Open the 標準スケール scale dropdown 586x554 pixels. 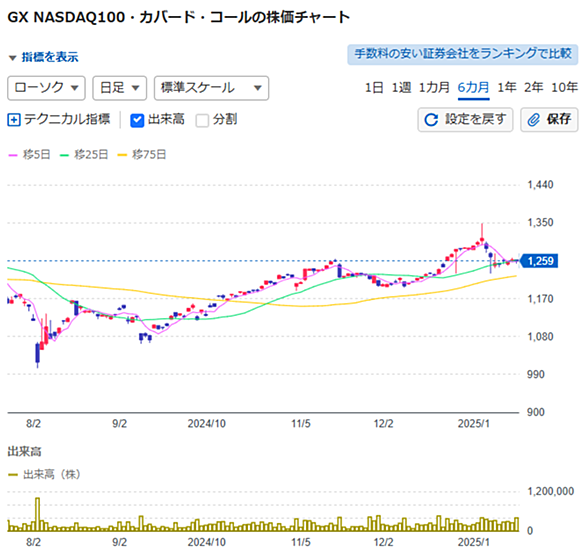[x=211, y=88]
